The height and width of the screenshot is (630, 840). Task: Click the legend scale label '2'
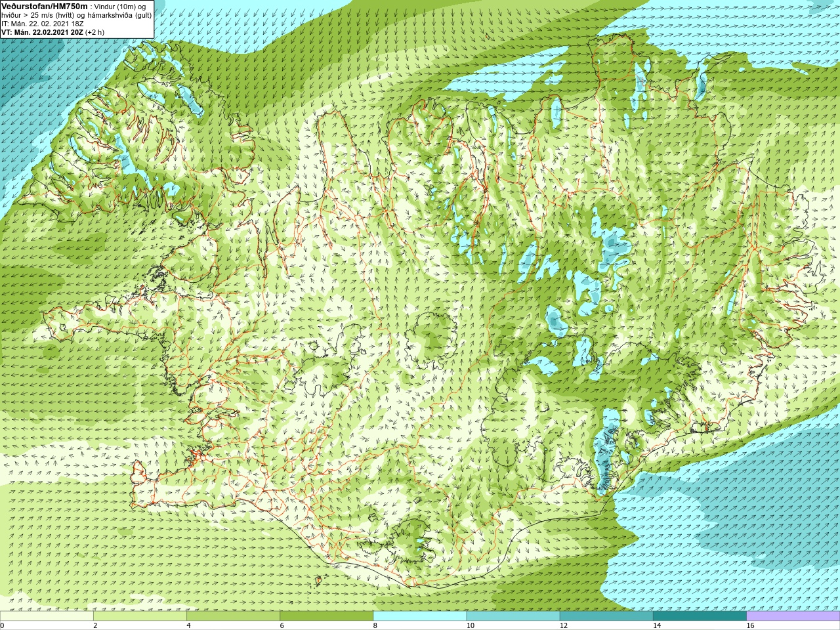(95, 625)
